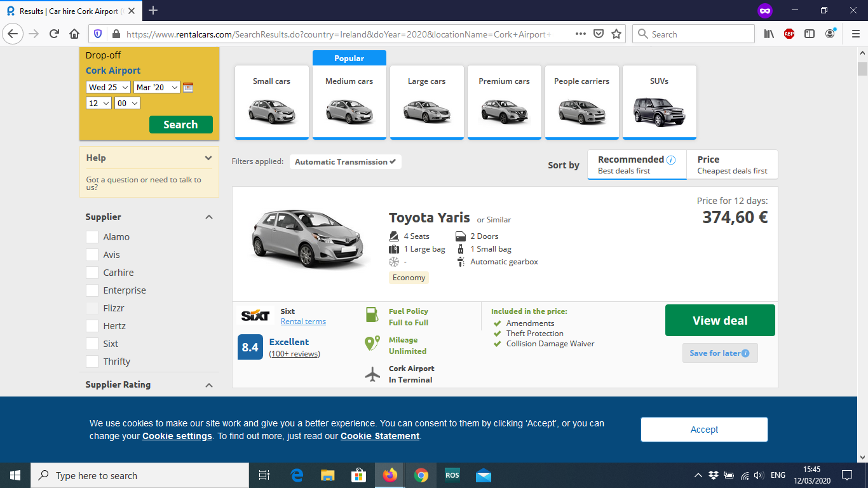
Task: Check the Carhire supplier filter
Action: pyautogui.click(x=92, y=273)
